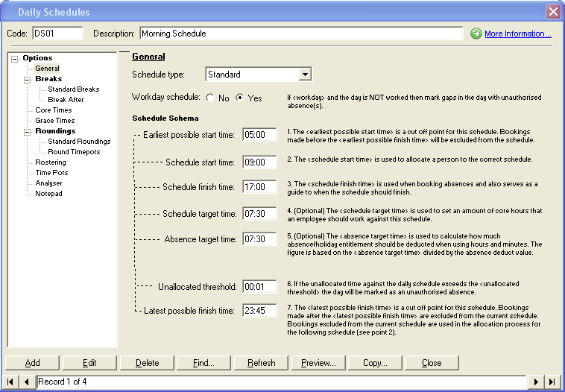Select Rostering in options tree
The height and width of the screenshot is (392, 565).
pos(51,162)
